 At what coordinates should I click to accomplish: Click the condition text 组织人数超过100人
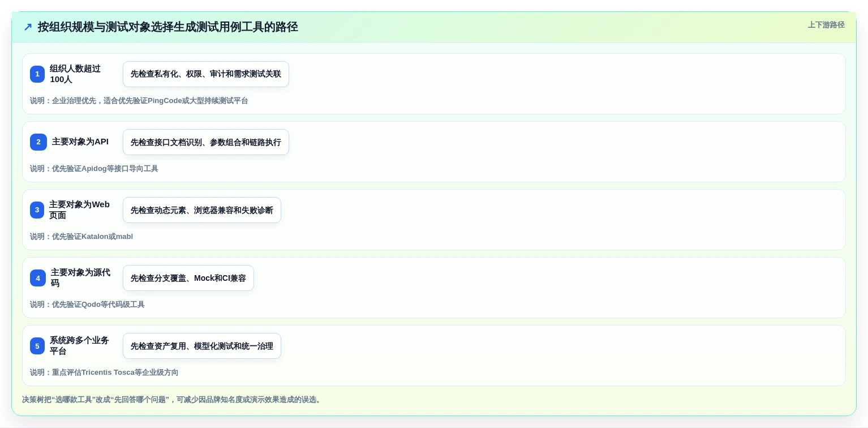point(75,74)
